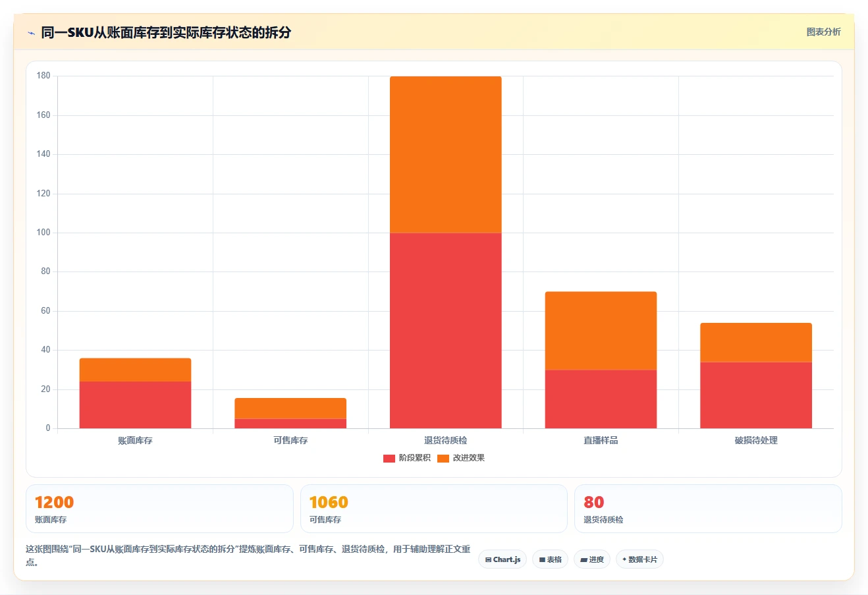Click the red segment of 退货待质检 bar

pos(446,331)
